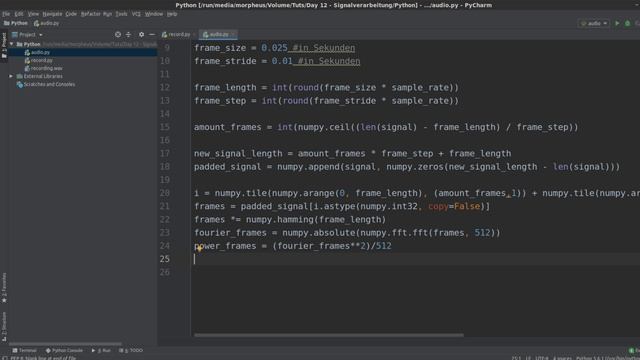Screen dimensions: 640x360
Task: Open the View menu
Action: (x=33, y=14)
